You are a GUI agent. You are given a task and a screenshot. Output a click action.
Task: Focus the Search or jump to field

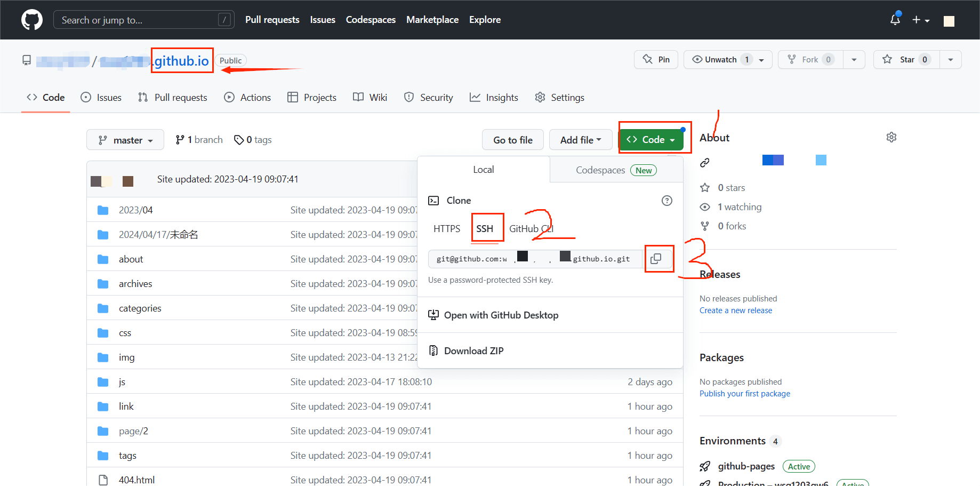tap(143, 20)
